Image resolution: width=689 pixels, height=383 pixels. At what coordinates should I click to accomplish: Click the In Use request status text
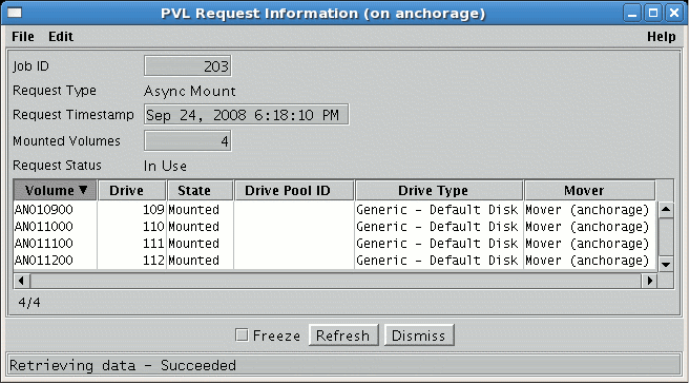165,166
